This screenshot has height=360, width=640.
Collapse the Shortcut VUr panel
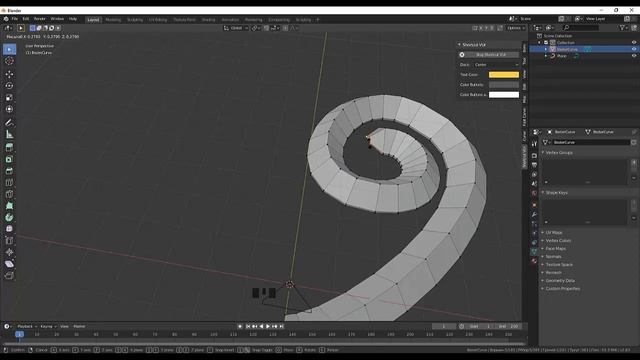[459, 44]
